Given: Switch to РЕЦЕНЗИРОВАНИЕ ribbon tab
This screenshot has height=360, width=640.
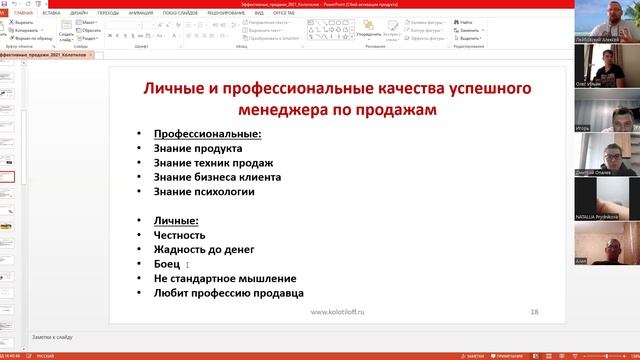Looking at the screenshot, I should click(226, 13).
